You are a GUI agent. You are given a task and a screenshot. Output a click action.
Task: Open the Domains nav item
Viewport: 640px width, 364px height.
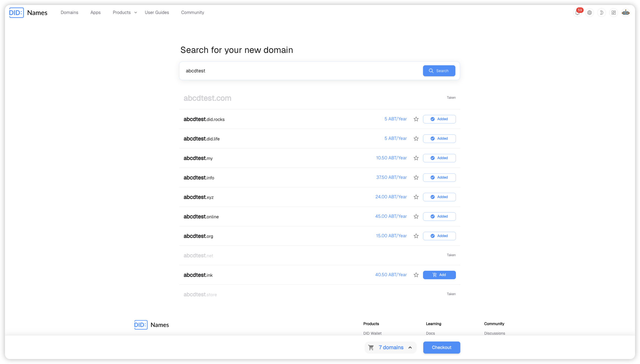coord(69,13)
